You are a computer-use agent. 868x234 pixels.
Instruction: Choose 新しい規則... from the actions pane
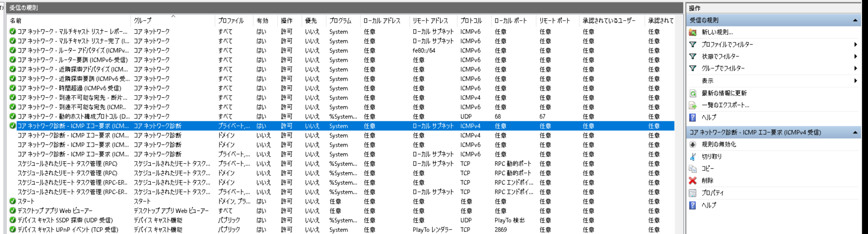coord(717,32)
